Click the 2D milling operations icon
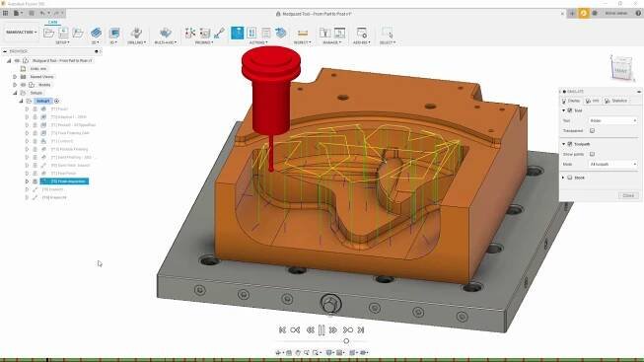Viewport: 644px width, 362px height. coord(96,33)
